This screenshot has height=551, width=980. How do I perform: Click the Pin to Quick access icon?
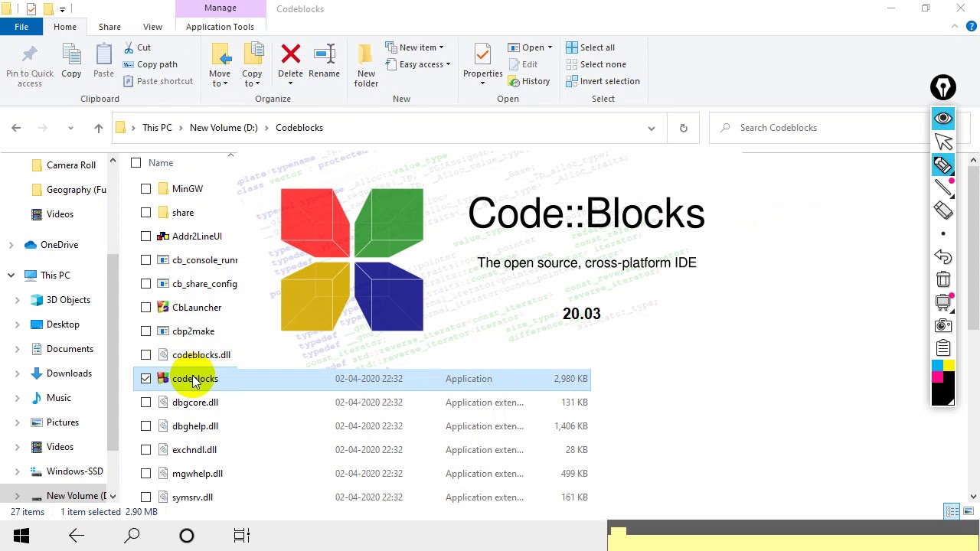[x=30, y=56]
